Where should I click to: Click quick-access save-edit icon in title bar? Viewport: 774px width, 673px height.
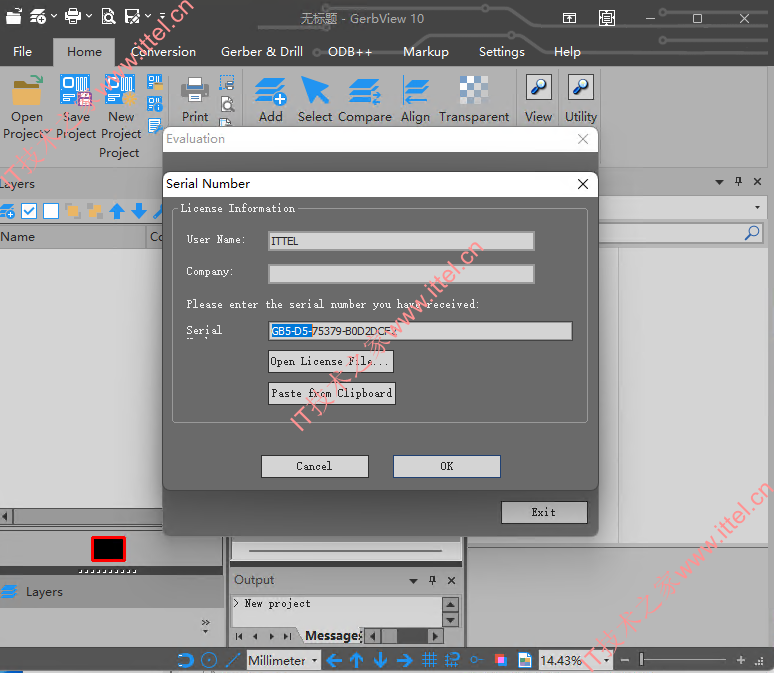tap(132, 17)
